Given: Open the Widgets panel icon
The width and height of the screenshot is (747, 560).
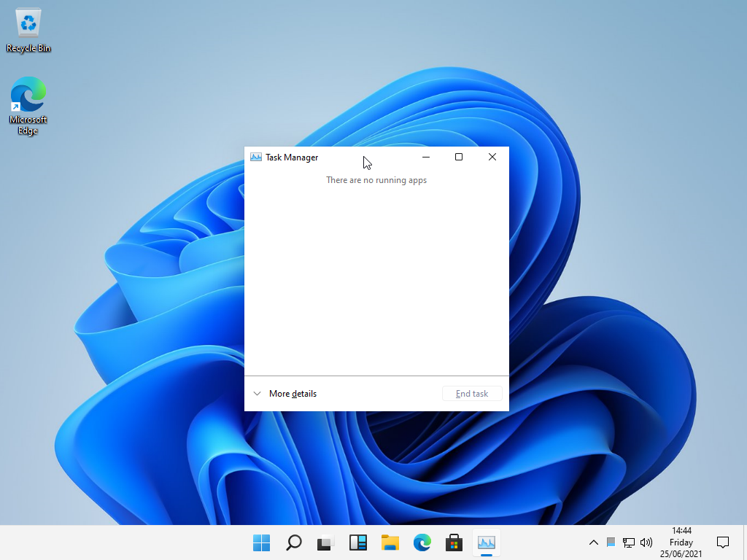Looking at the screenshot, I should [357, 542].
